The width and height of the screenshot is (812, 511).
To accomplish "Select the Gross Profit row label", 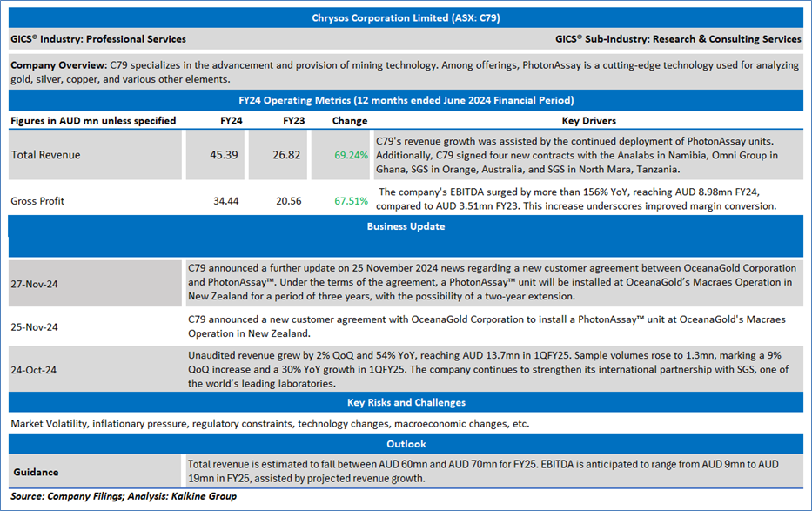I will 37,201.
